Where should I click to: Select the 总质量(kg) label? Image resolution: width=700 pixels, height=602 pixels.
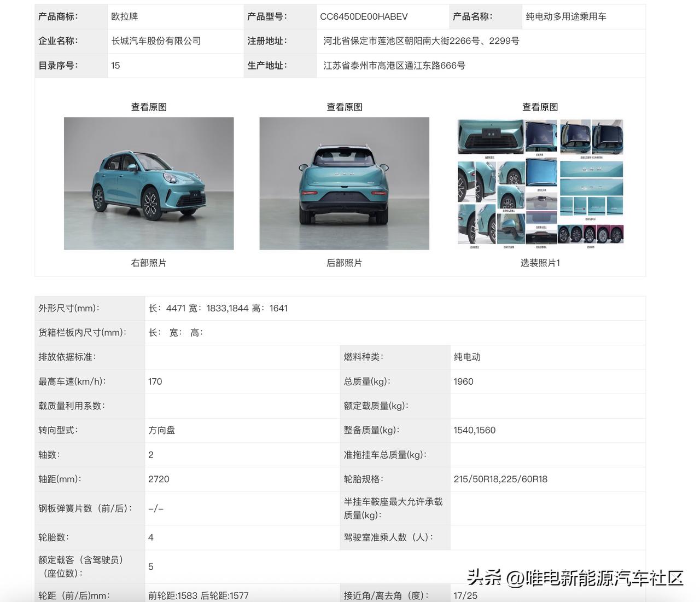click(367, 381)
